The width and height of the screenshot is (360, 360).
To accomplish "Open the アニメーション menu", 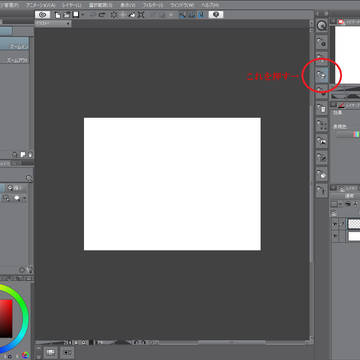I will [40, 5].
